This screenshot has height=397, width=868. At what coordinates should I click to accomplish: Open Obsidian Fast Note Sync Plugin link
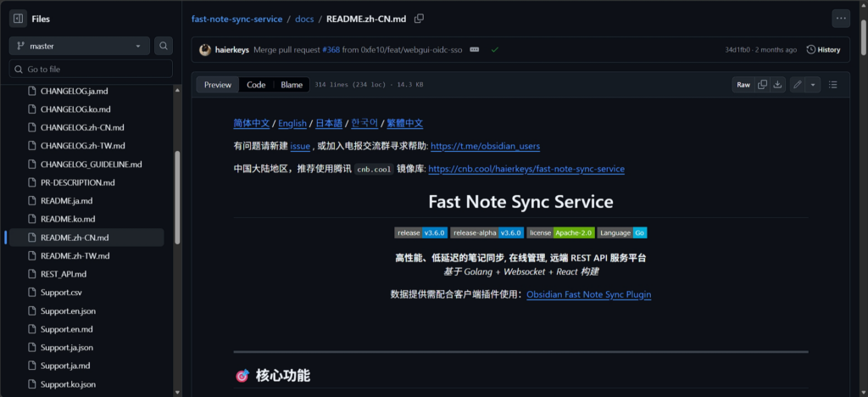click(x=589, y=294)
